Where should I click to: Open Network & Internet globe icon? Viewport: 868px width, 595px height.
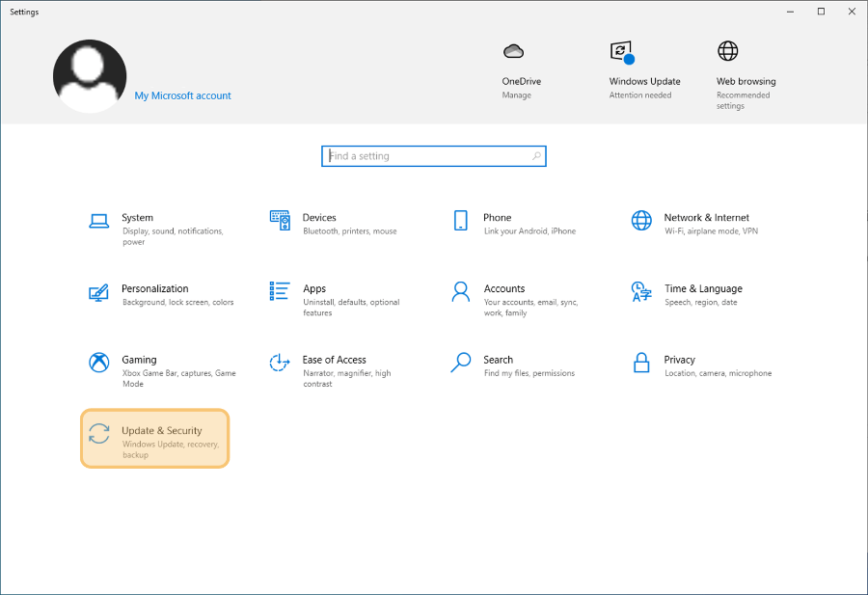click(641, 220)
